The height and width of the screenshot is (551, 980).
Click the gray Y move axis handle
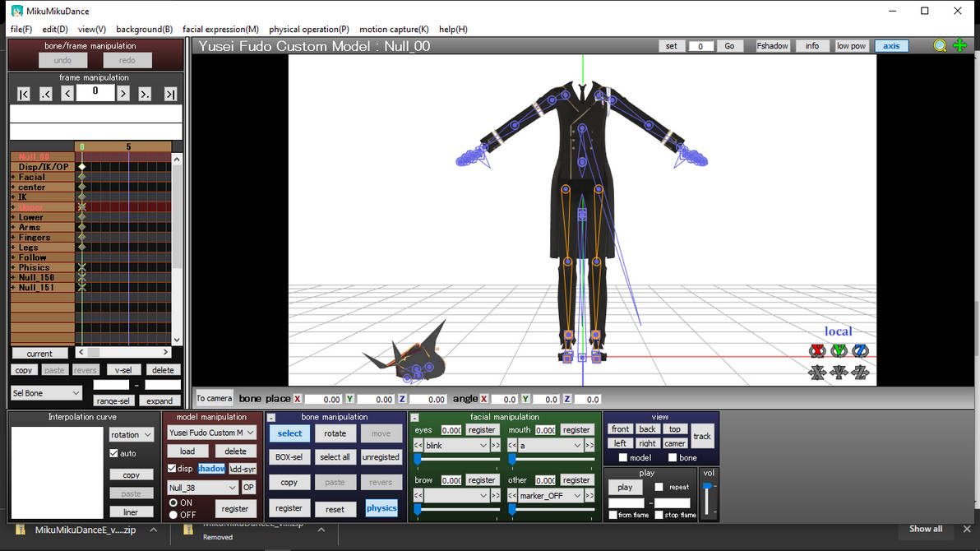pyautogui.click(x=839, y=373)
